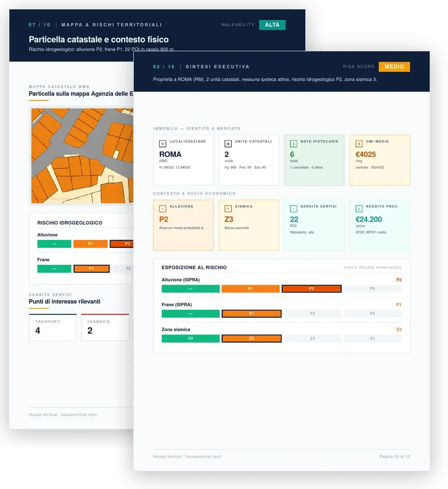This screenshot has height=489, width=448.
Task: Click 'centrale · 2024/S2' text
Action: (370, 168)
